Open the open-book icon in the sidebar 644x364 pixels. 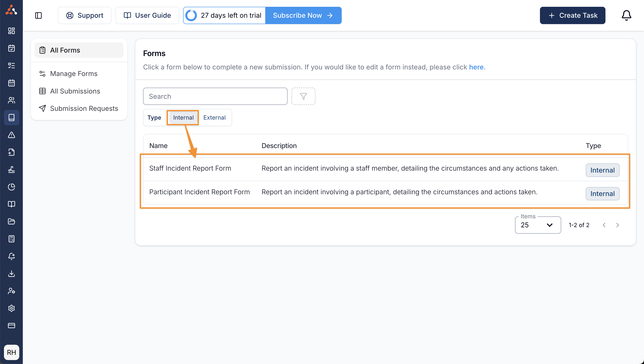point(11,204)
